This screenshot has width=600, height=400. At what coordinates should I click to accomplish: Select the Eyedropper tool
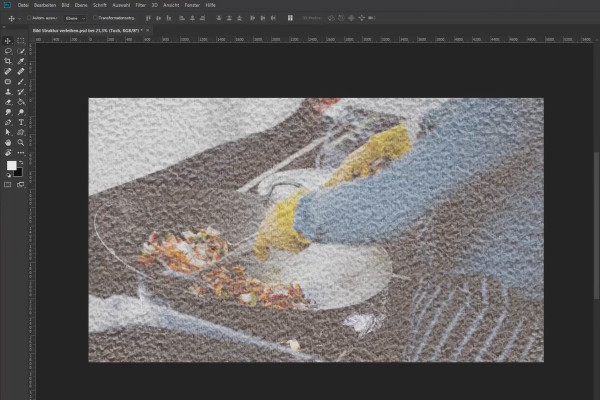(x=21, y=61)
